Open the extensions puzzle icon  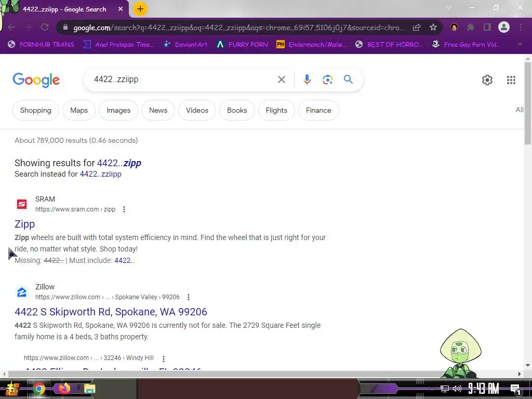tap(471, 27)
